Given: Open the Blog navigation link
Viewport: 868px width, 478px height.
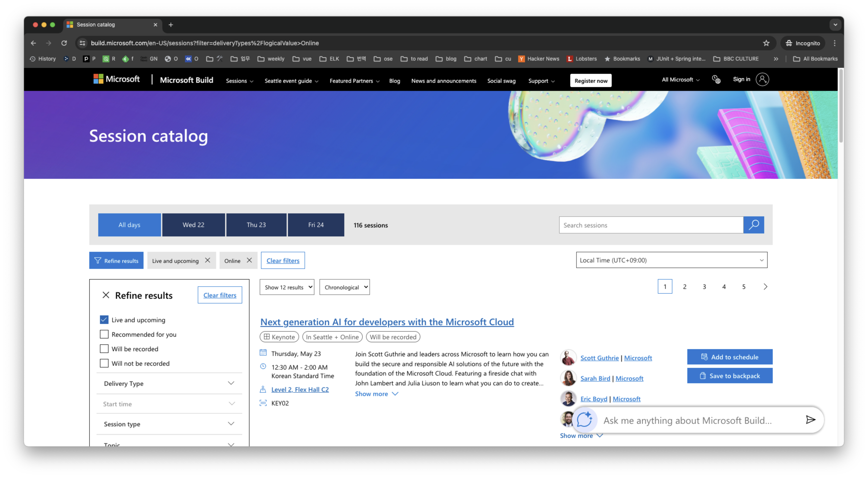Looking at the screenshot, I should point(394,81).
